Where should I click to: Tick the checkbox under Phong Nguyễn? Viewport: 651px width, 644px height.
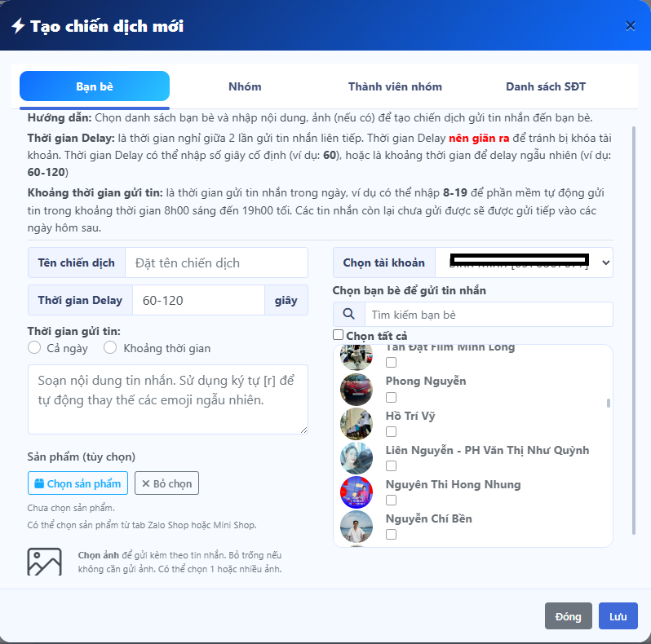tap(391, 397)
